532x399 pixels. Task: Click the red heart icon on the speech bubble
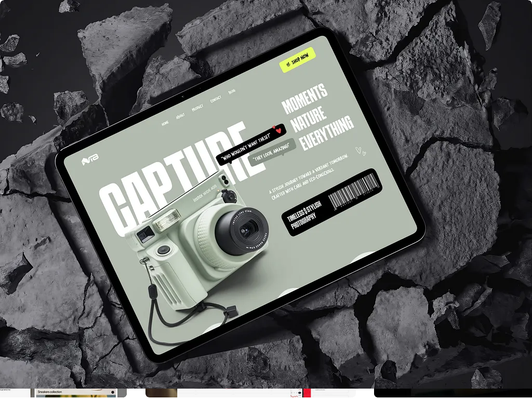(x=278, y=130)
